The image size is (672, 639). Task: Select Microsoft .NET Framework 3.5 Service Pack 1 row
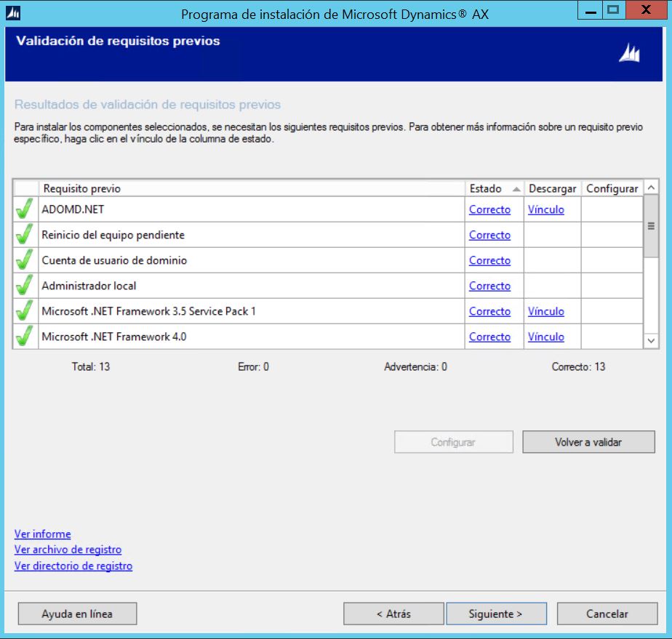328,311
